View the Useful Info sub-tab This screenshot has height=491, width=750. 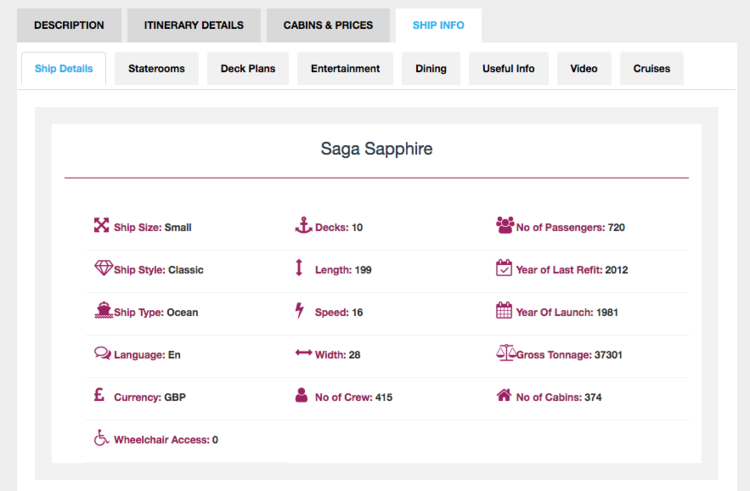point(508,68)
